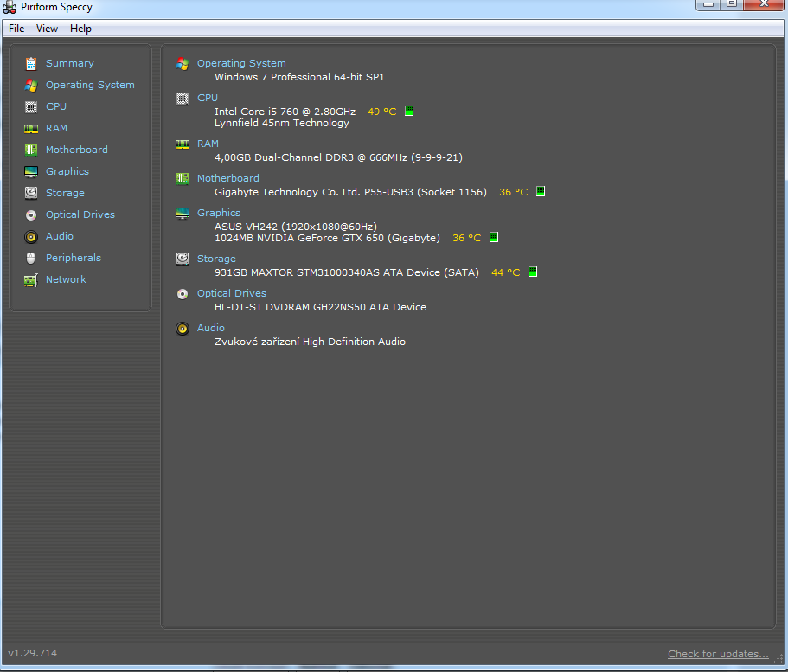Image resolution: width=788 pixels, height=672 pixels.
Task: Click the CPU chip icon in sidebar
Action: pyautogui.click(x=31, y=107)
